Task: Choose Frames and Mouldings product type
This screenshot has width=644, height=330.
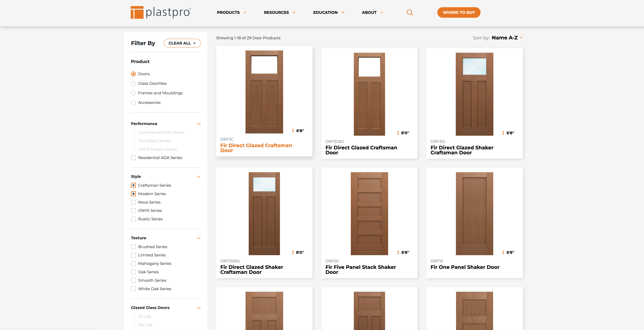Action: pyautogui.click(x=133, y=93)
